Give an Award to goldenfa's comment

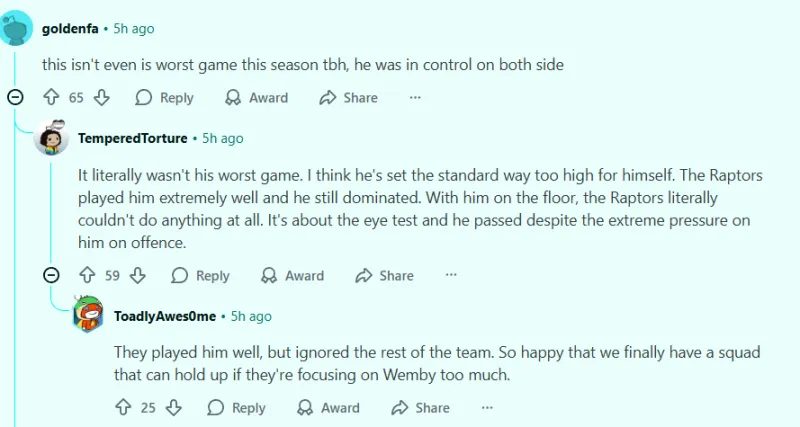coord(256,97)
